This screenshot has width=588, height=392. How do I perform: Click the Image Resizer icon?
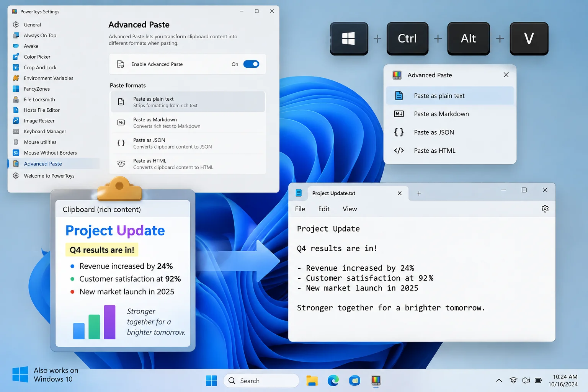[16, 121]
